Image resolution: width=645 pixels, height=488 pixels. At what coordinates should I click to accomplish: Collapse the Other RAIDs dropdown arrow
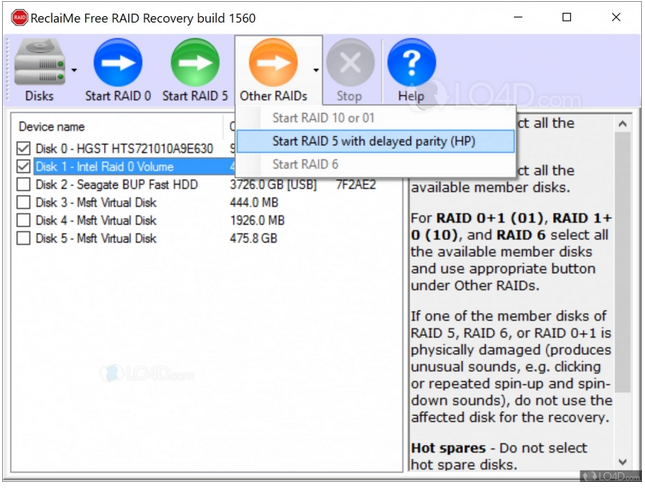coord(316,70)
